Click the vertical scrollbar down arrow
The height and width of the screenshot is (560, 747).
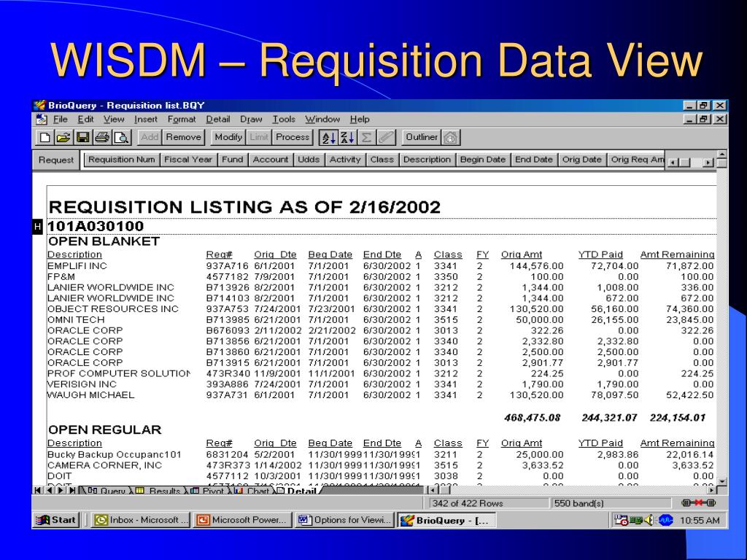[722, 482]
